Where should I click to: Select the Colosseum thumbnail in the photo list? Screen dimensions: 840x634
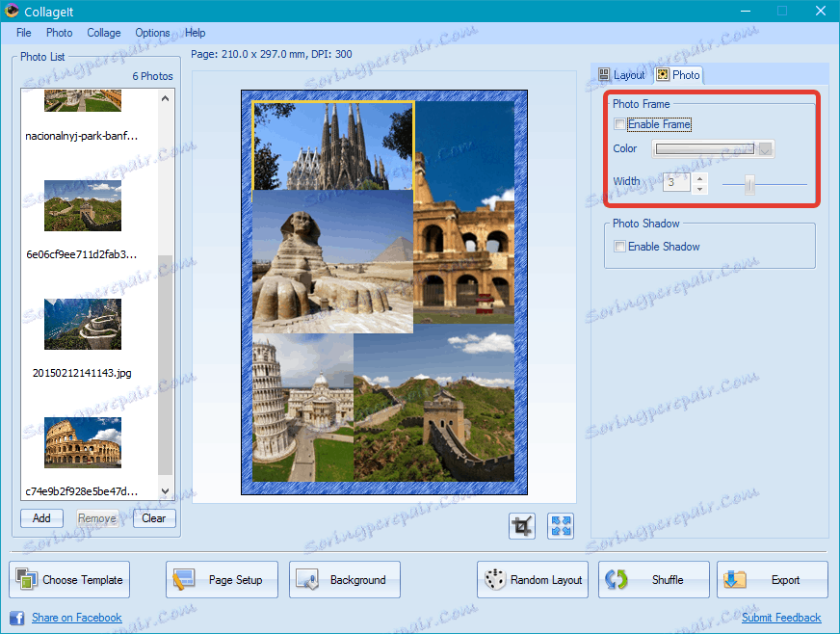click(x=83, y=442)
